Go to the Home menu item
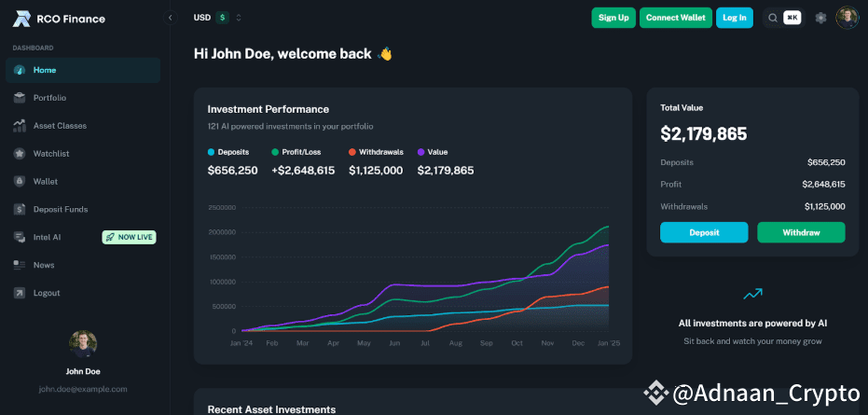 click(x=45, y=70)
